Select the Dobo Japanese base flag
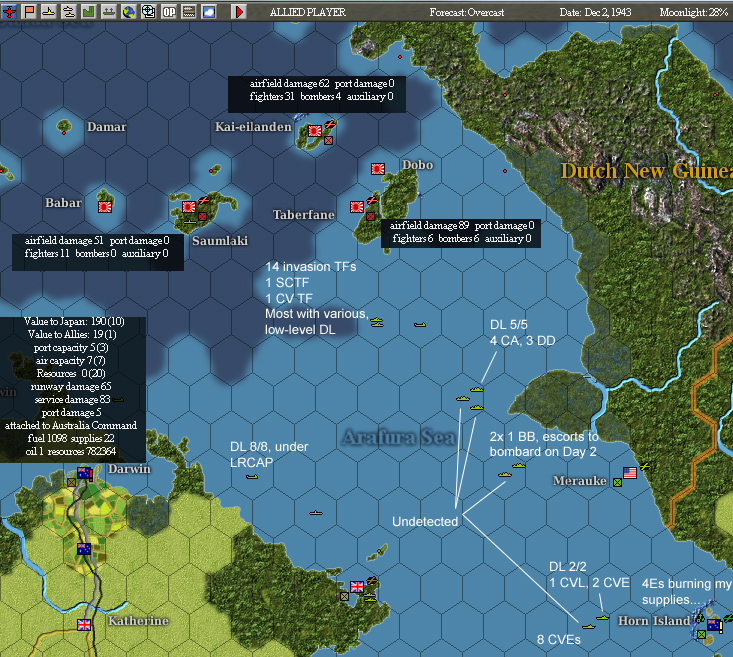The height and width of the screenshot is (657, 733). pyautogui.click(x=378, y=169)
